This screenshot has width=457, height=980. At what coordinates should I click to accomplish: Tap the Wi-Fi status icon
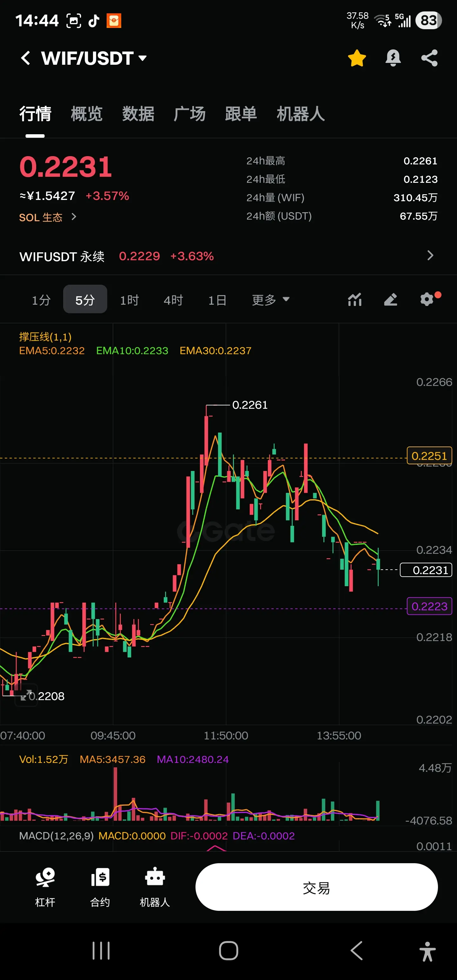point(382,21)
